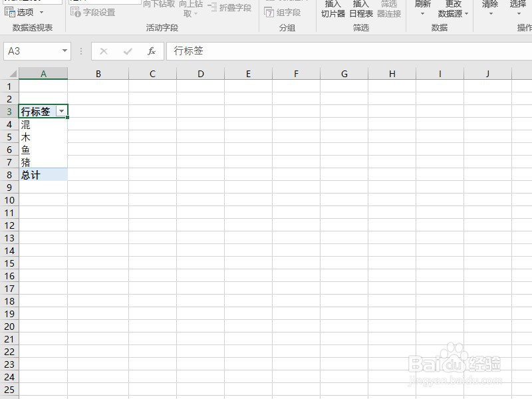This screenshot has width=532, height=399.
Task: Click the Name Box showing A3
Action: (x=32, y=51)
